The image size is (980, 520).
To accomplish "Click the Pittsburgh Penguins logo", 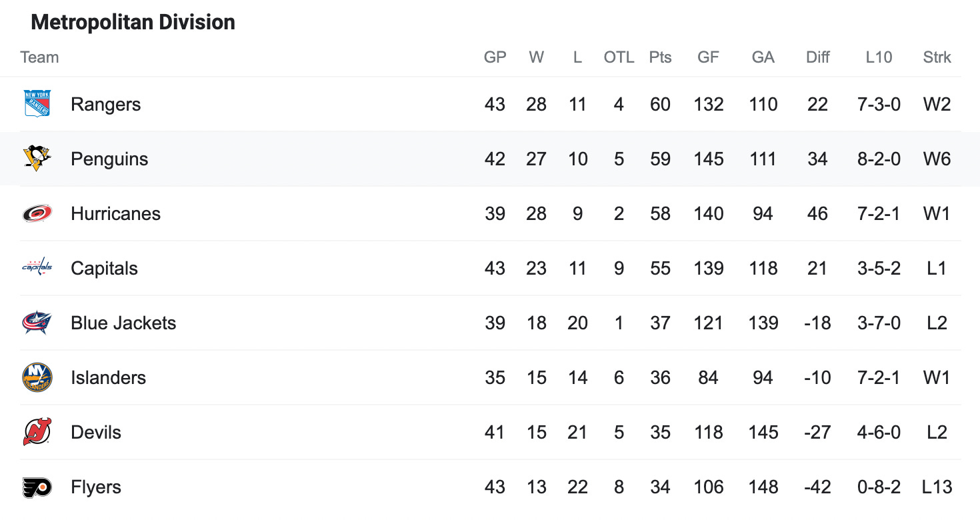I will 37,159.
